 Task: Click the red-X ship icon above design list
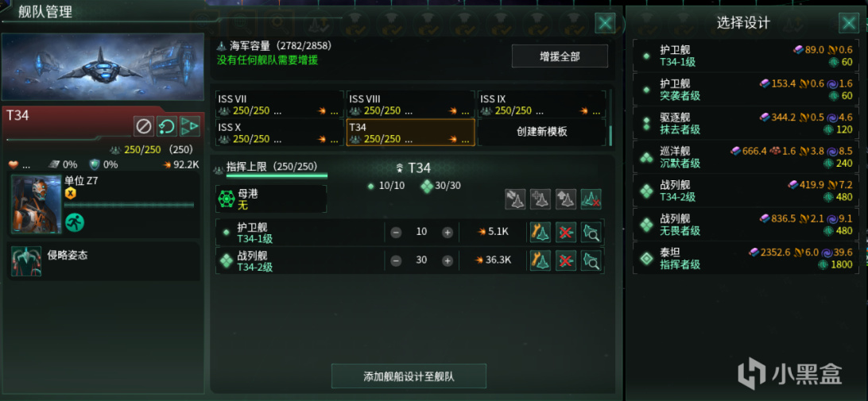click(x=591, y=199)
